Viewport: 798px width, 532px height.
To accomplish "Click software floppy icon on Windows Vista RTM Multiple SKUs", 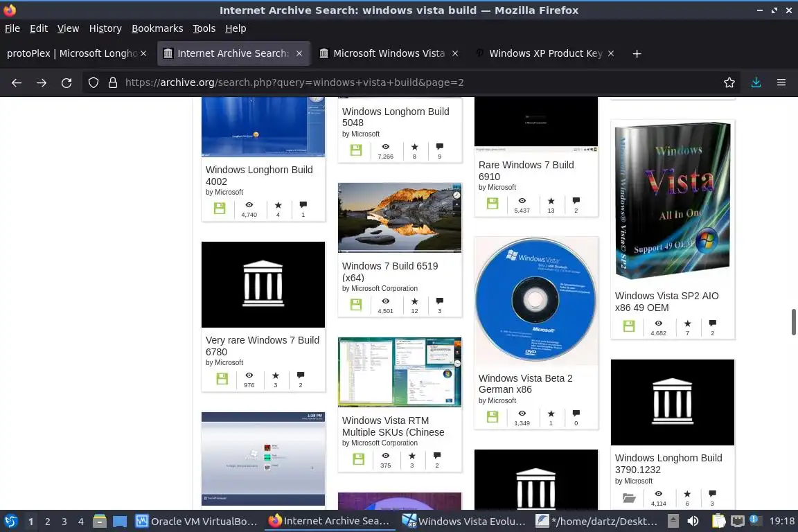I will (358, 459).
